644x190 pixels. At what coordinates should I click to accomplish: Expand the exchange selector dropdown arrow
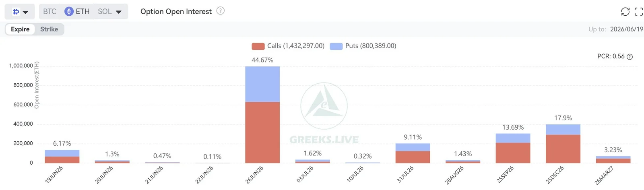(25, 12)
